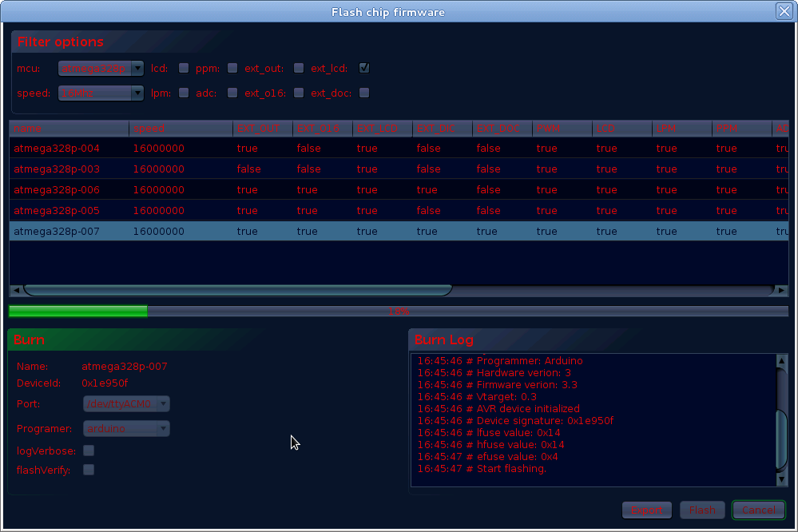Sort by the EXT_O16 column header
Screen dimensions: 798x532
pyautogui.click(x=323, y=129)
